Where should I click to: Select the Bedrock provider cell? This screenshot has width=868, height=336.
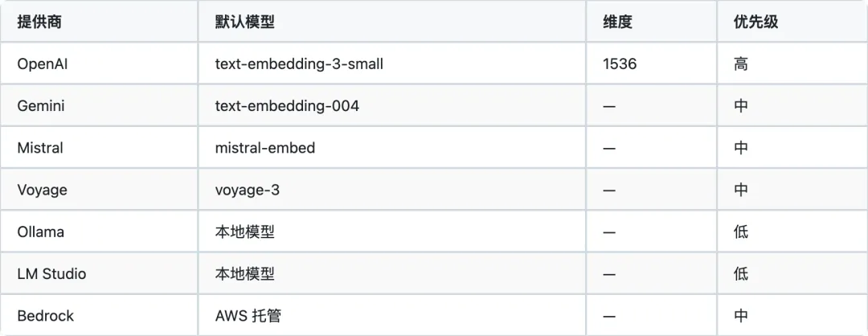tap(45, 316)
